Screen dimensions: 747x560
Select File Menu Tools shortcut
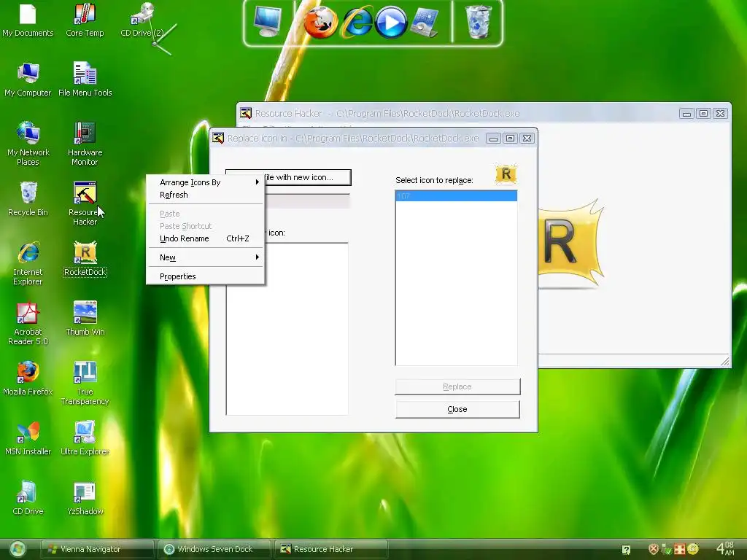[85, 80]
